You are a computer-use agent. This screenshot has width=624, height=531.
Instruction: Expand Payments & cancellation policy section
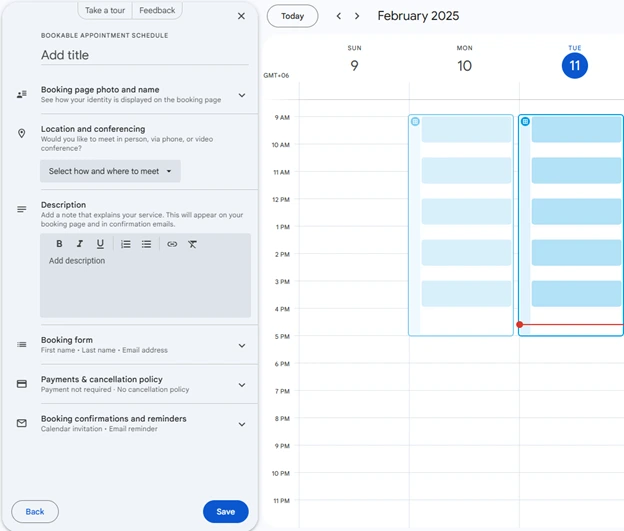coord(242,385)
